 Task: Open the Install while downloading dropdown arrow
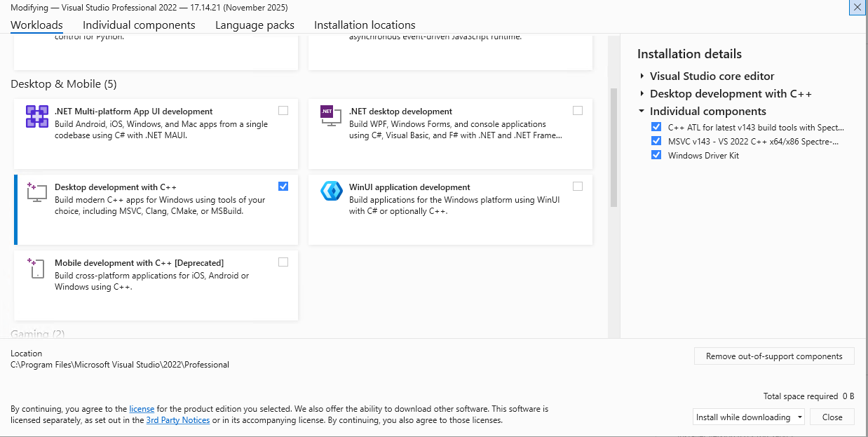pos(800,417)
